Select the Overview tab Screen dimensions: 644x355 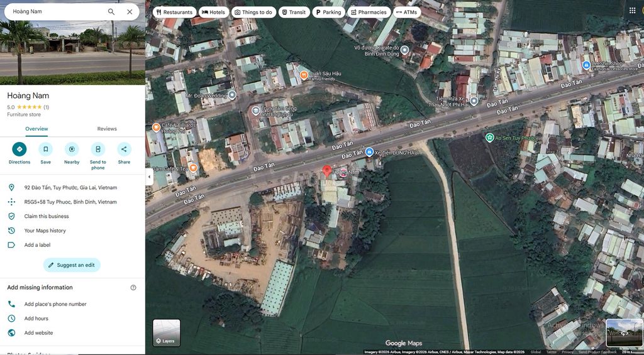36,129
